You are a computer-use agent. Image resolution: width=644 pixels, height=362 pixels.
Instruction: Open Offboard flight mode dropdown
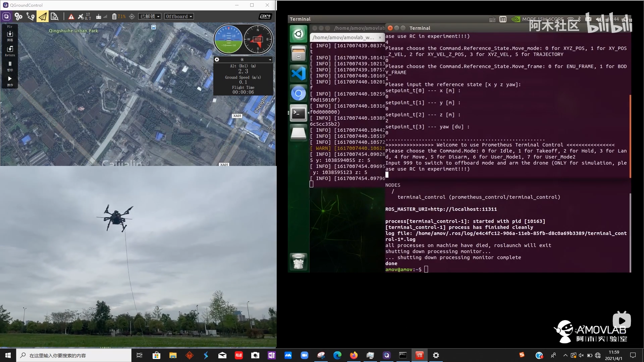click(x=179, y=16)
